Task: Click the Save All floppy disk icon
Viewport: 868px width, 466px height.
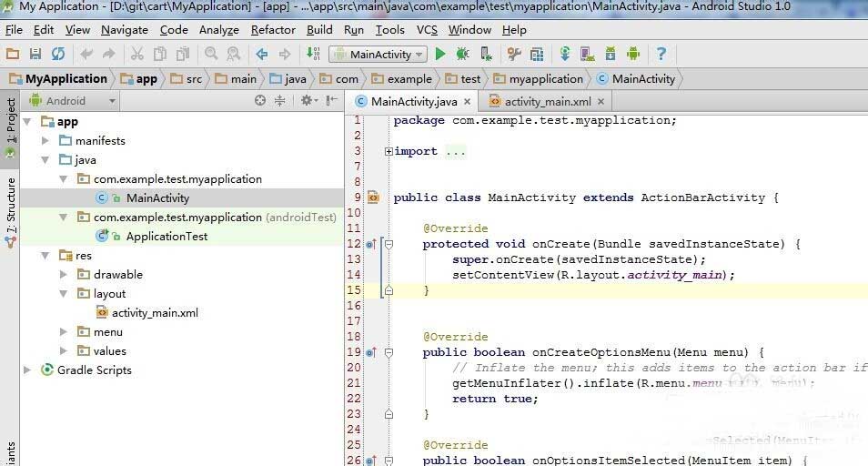Action: pos(35,54)
